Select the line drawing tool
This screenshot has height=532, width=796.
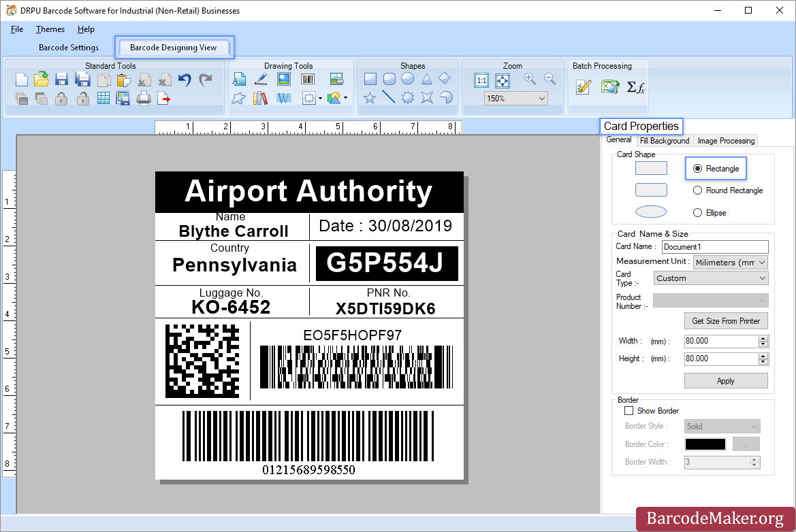click(x=389, y=97)
